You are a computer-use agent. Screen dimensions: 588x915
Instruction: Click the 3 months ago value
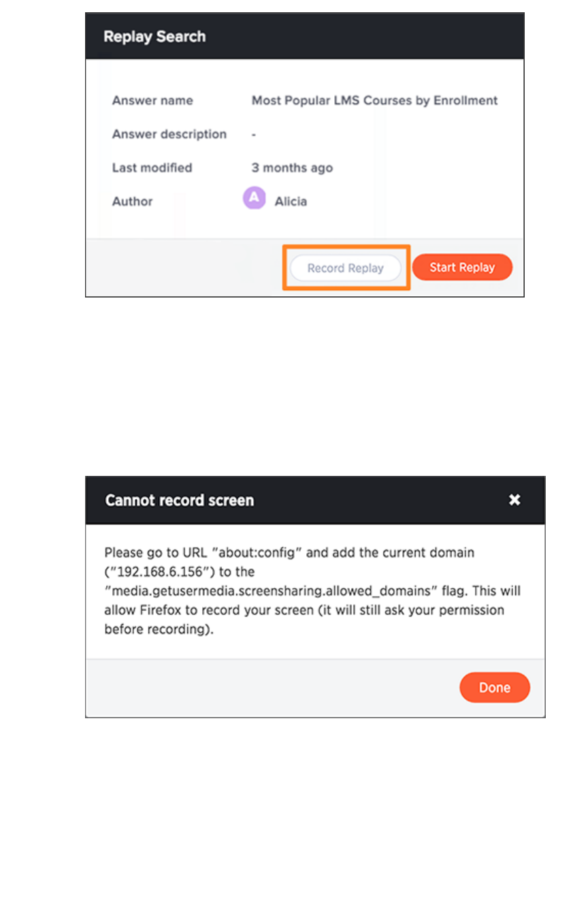(x=292, y=167)
